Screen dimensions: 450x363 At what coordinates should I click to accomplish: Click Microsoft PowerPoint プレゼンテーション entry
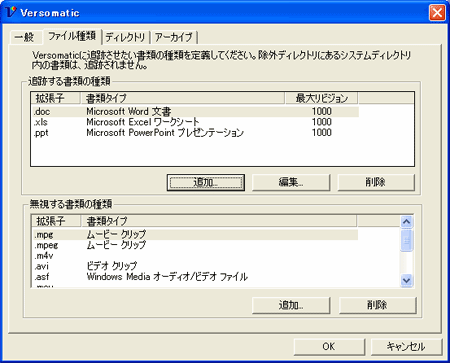click(165, 133)
